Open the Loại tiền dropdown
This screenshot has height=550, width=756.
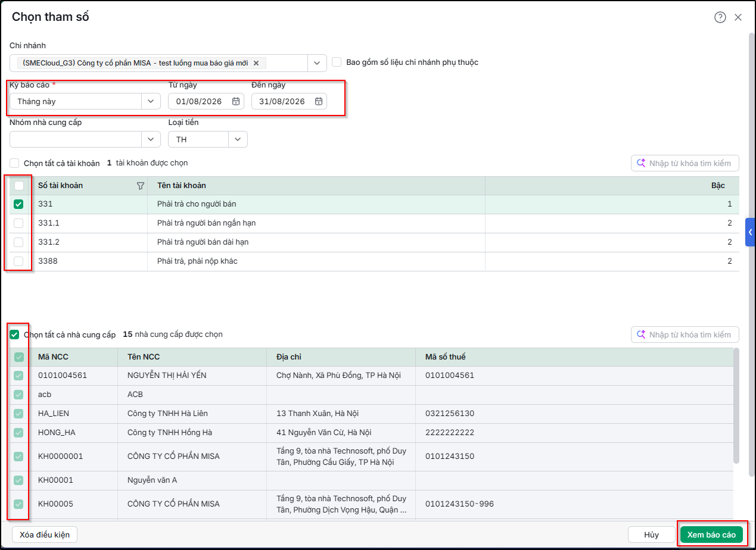click(208, 139)
